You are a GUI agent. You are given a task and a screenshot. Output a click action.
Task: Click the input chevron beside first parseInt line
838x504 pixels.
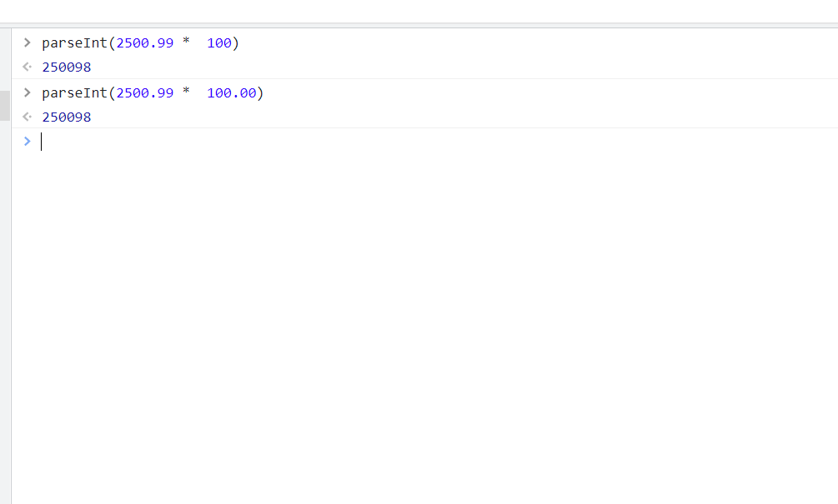pyautogui.click(x=28, y=42)
